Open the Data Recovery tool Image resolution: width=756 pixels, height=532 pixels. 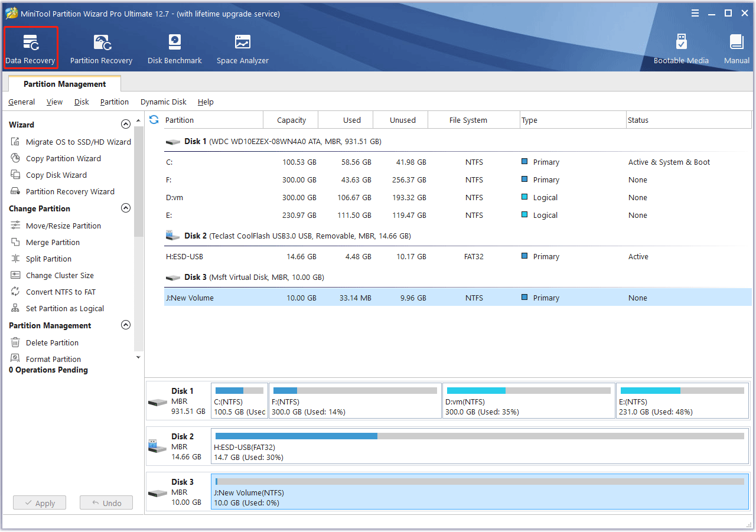click(31, 49)
